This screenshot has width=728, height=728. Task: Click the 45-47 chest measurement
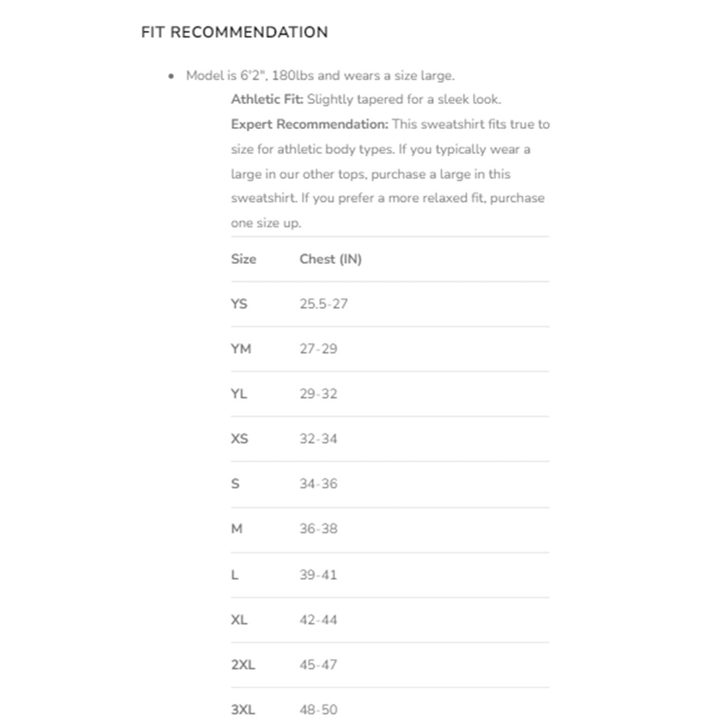[x=318, y=665]
